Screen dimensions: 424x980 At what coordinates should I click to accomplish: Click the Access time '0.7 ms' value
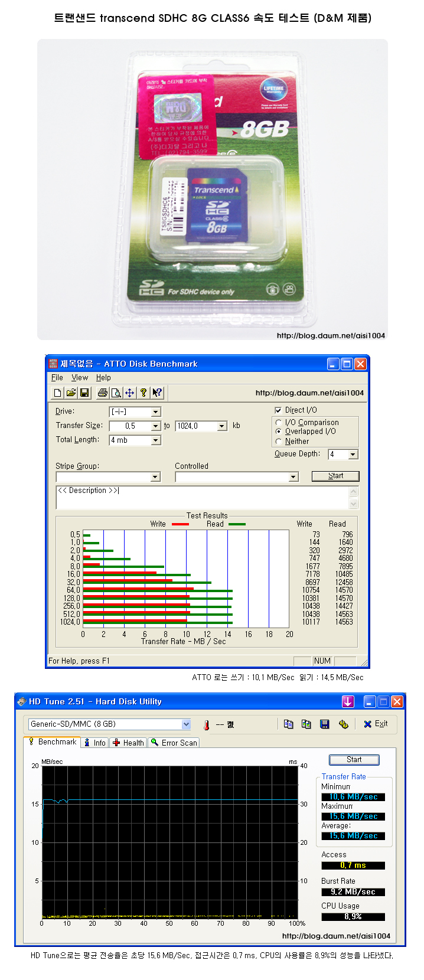pyautogui.click(x=353, y=865)
